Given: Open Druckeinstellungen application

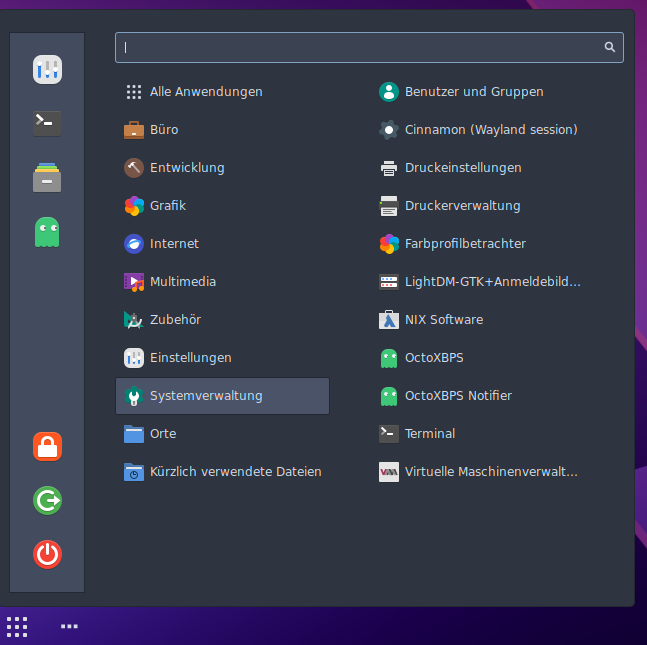Looking at the screenshot, I should [x=463, y=168].
